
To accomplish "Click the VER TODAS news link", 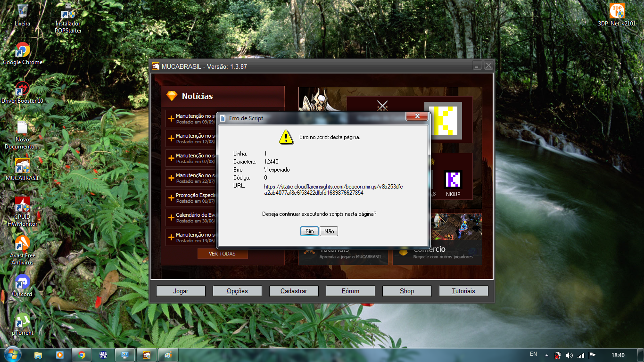I will pyautogui.click(x=222, y=254).
